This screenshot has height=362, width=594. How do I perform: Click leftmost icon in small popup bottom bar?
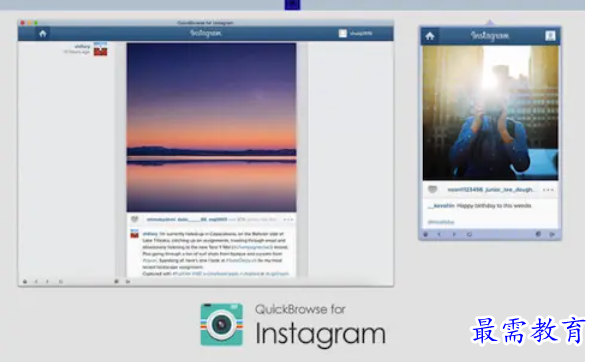coord(425,234)
